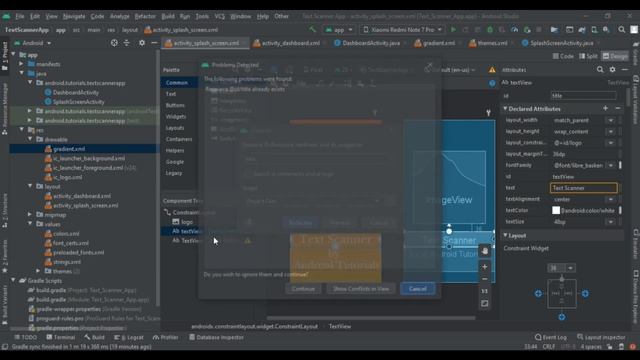
Task: Click the text attribute field showing Text Scanner
Action: click(x=584, y=188)
